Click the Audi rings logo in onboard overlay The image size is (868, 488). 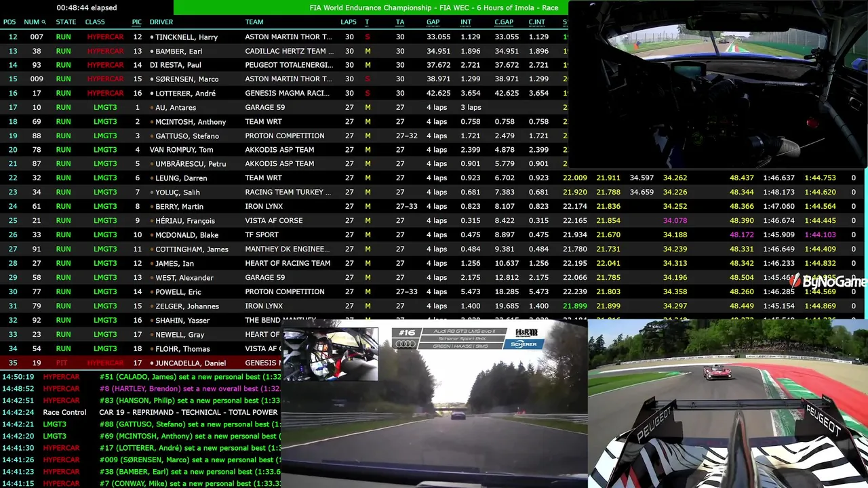pyautogui.click(x=405, y=345)
